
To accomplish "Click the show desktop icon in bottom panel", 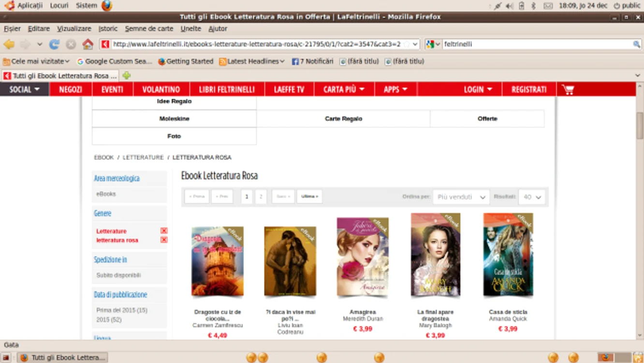I will pyautogui.click(x=6, y=358).
